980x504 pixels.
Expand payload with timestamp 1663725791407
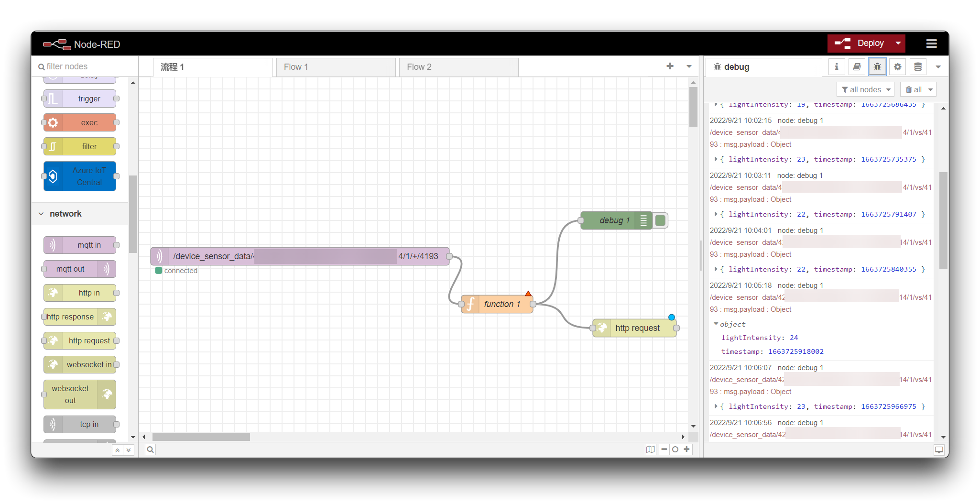[x=716, y=214]
